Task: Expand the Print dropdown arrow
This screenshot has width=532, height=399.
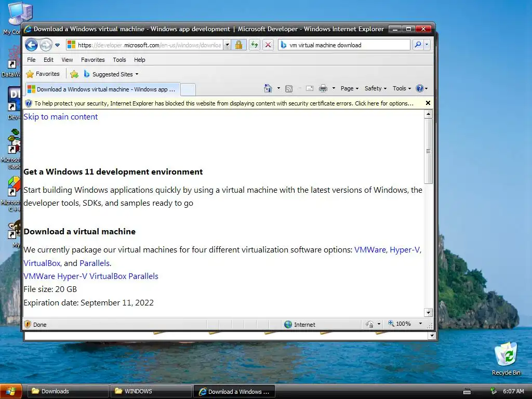Action: [x=334, y=88]
